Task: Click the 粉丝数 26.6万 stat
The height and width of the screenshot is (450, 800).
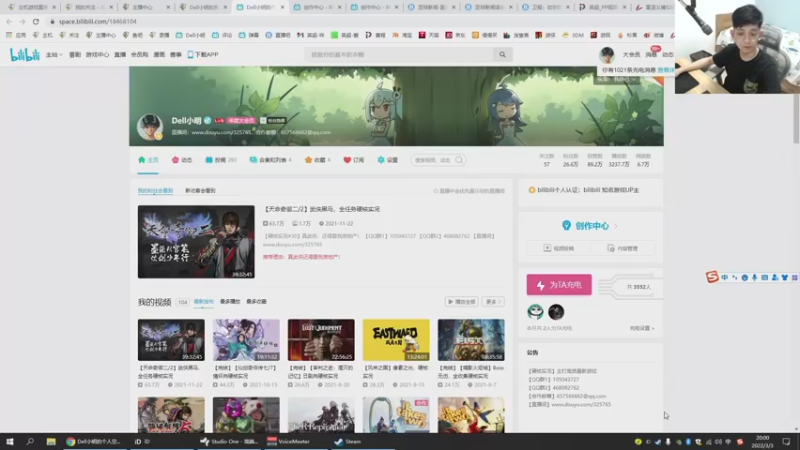Action: tap(570, 160)
